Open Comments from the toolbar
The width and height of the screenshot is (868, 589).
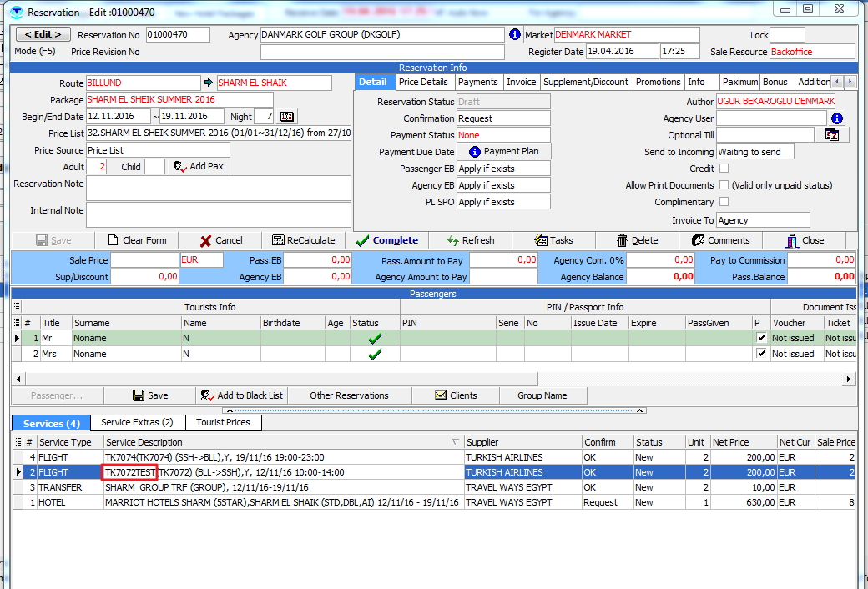pyautogui.click(x=721, y=240)
